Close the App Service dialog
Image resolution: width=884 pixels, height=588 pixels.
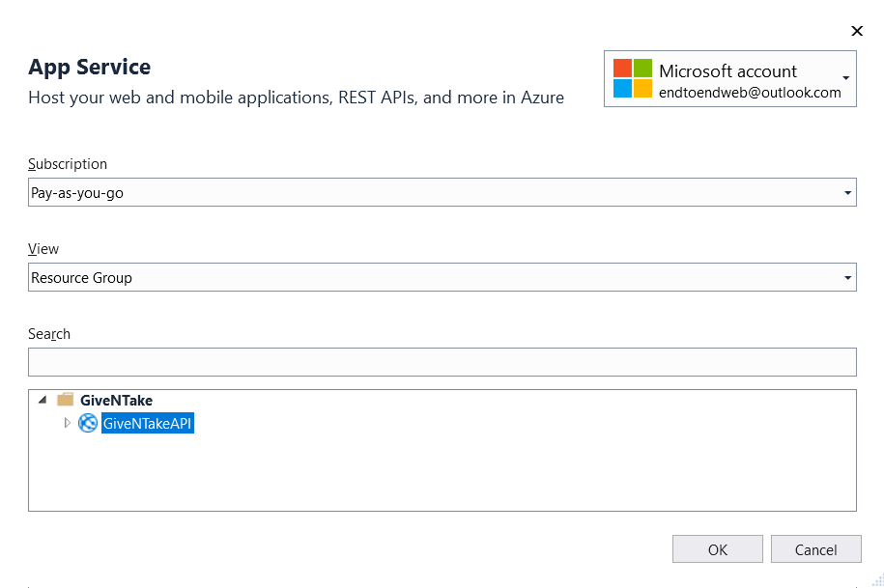pos(856,31)
